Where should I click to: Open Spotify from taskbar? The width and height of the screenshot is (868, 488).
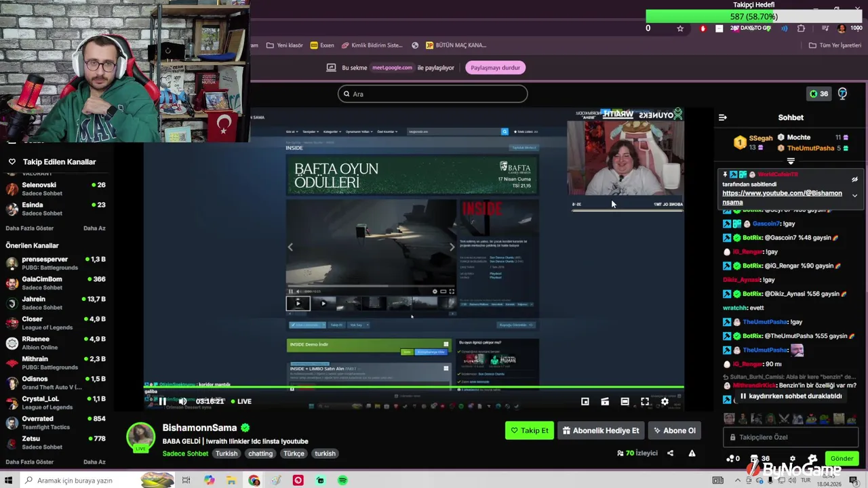click(342, 481)
